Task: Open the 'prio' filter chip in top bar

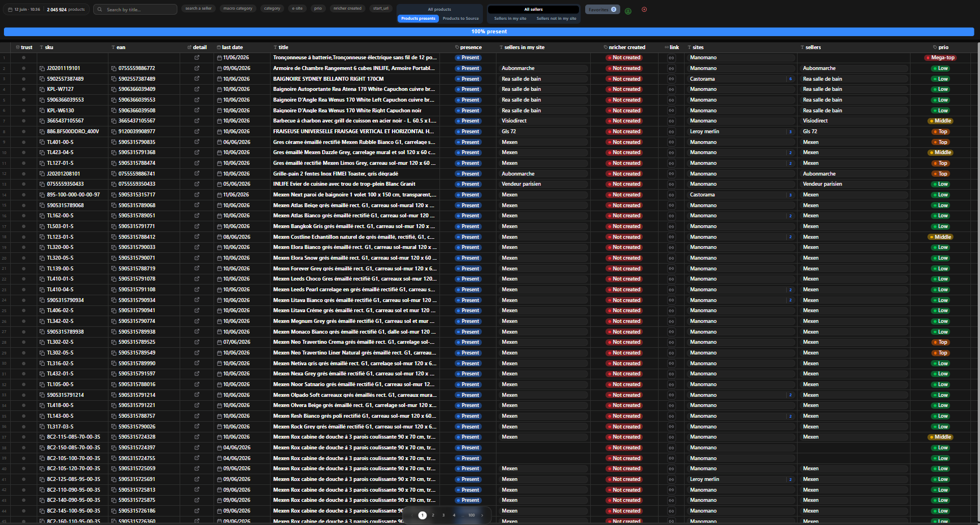Action: coord(318,8)
